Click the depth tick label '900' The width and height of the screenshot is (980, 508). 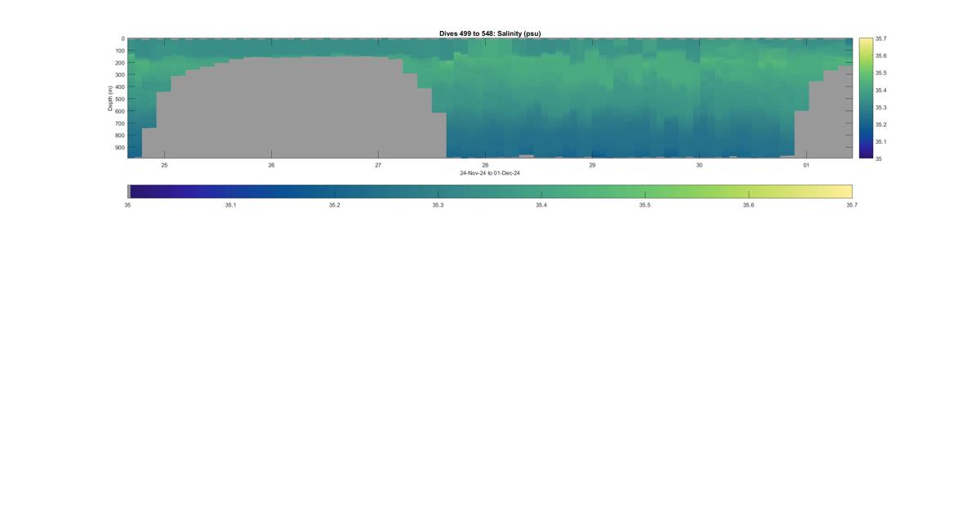tap(120, 148)
